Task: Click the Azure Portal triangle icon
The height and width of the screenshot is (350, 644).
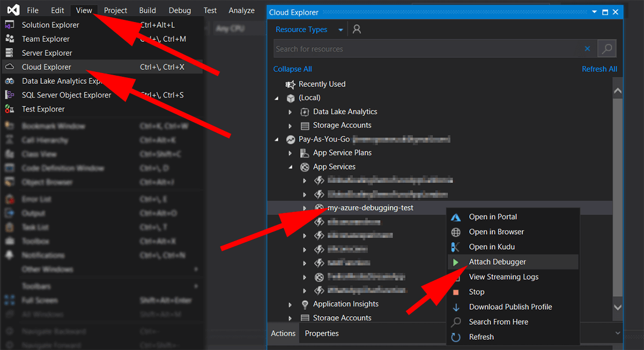Action: (456, 217)
